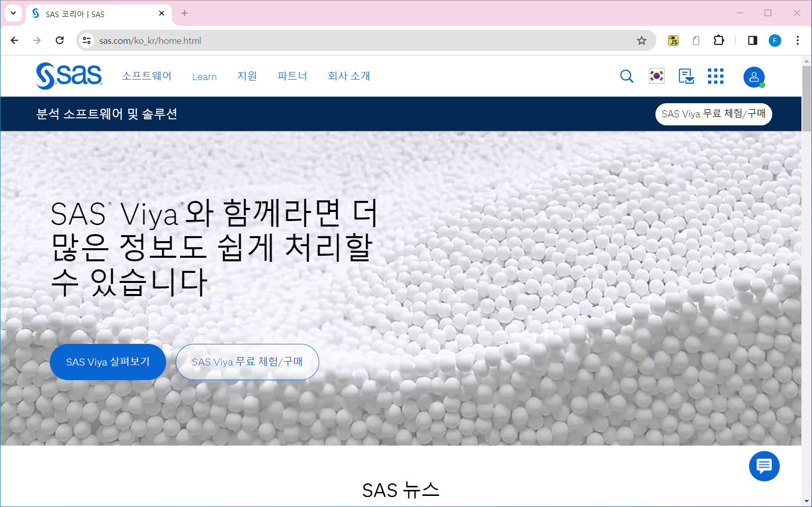The height and width of the screenshot is (507, 812).
Task: Bookmark this page with star icon
Action: click(641, 40)
